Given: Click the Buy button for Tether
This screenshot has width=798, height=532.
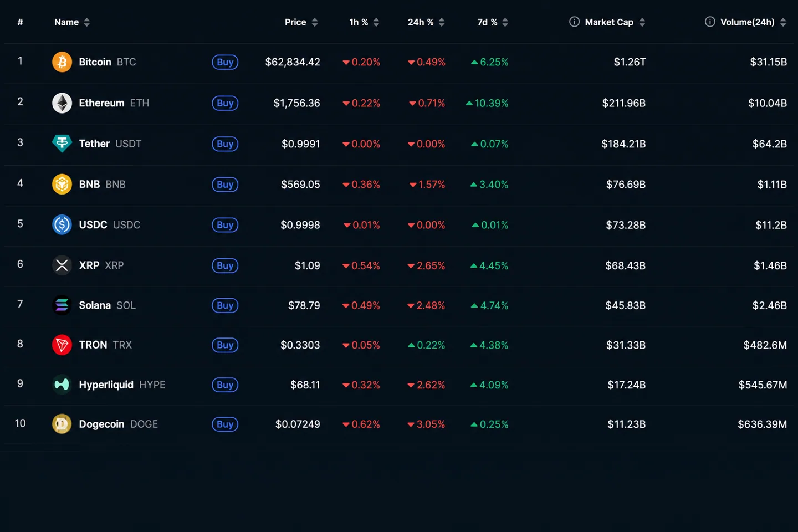Looking at the screenshot, I should (x=225, y=144).
